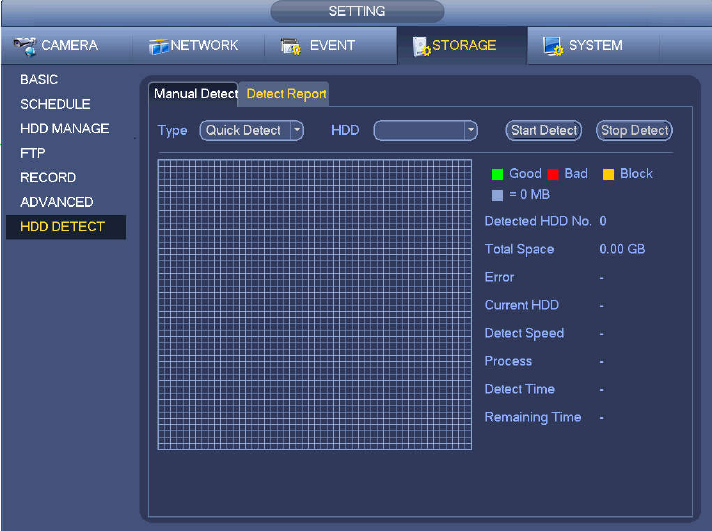Click the 'Bad' legend text
The width and height of the screenshot is (712, 531).
pyautogui.click(x=576, y=174)
